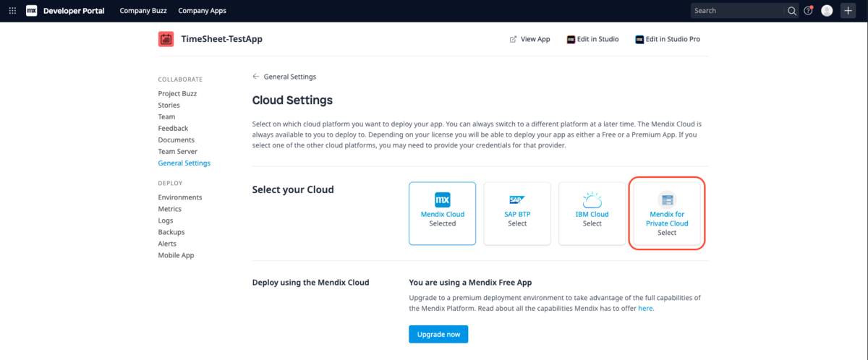Click the Upgrade now button

tap(438, 334)
